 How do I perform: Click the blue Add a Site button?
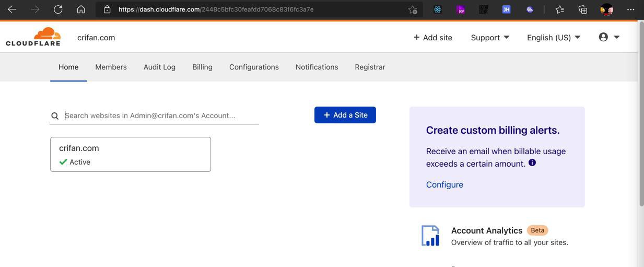click(345, 115)
